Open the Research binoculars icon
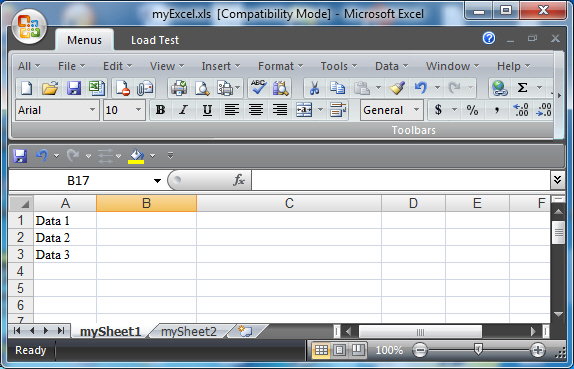Screen dimensions: 574x369 281,88
